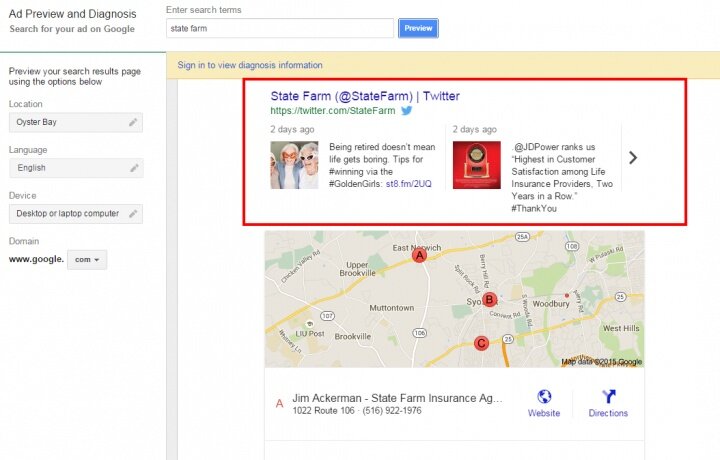Click the Preview button
The height and width of the screenshot is (460, 720).
pyautogui.click(x=418, y=28)
